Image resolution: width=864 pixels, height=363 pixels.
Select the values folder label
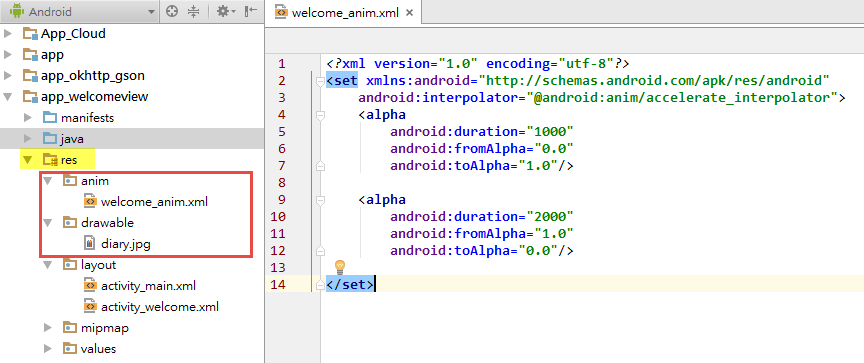98,349
